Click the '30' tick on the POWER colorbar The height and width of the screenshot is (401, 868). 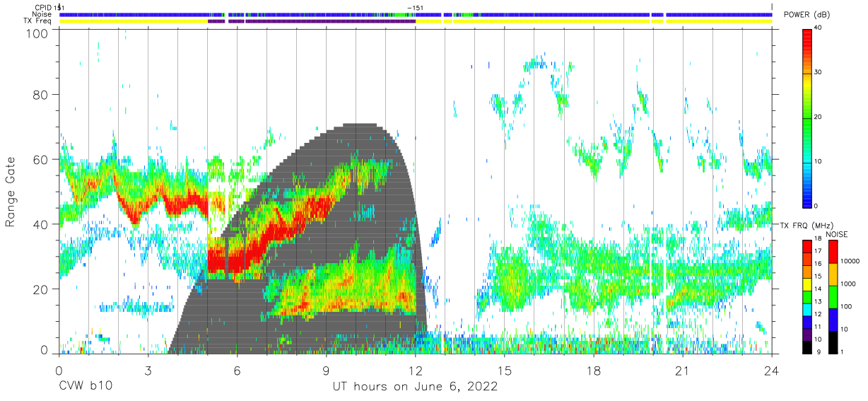coord(817,73)
